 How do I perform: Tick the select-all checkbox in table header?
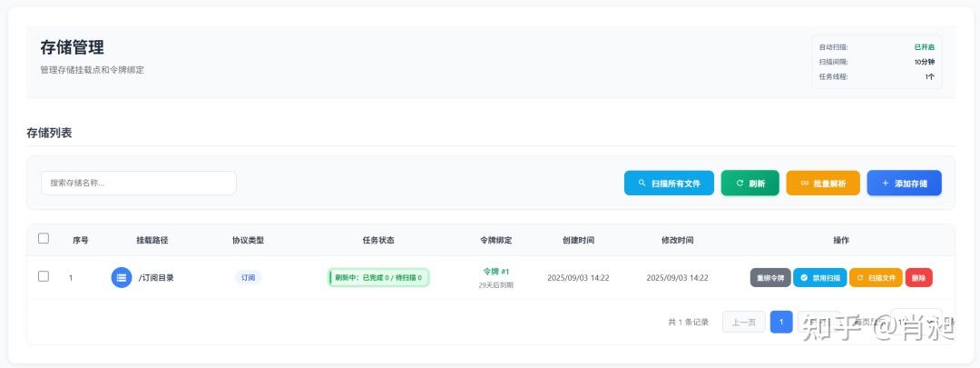coord(44,239)
